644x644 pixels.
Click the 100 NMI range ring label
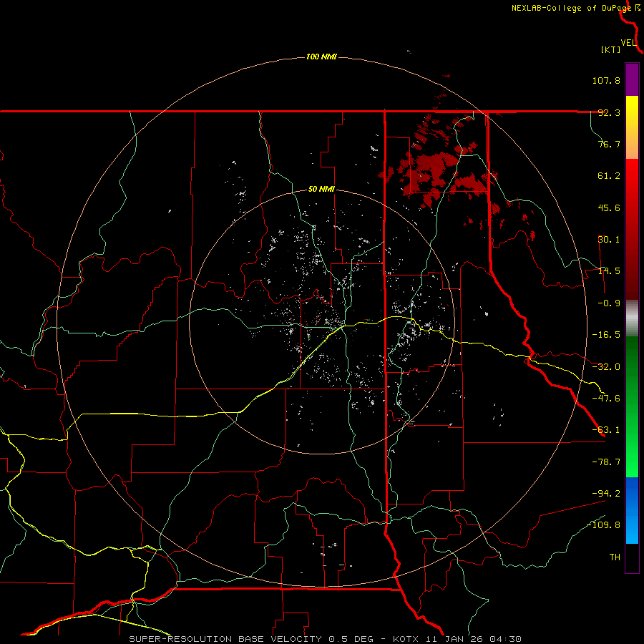click(321, 57)
